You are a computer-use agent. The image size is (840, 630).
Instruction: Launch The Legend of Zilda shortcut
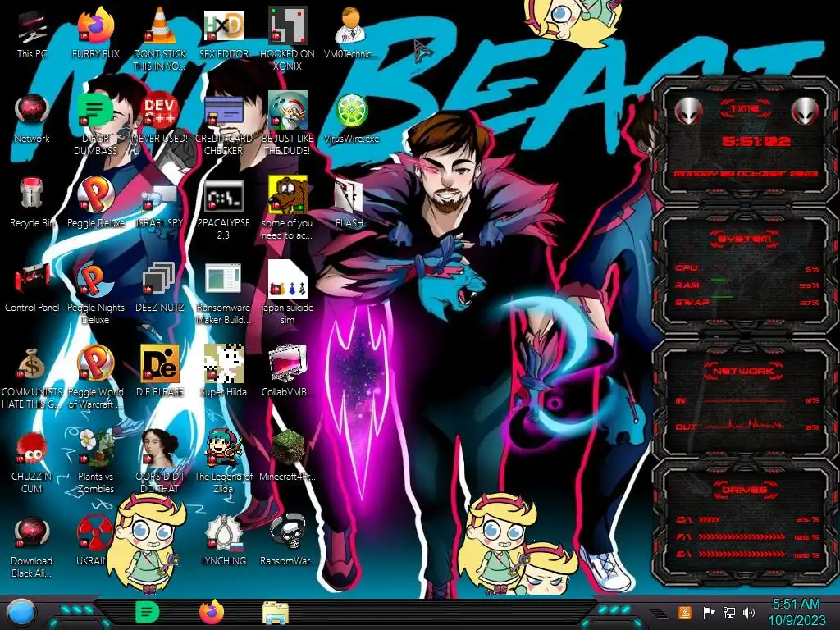223,449
